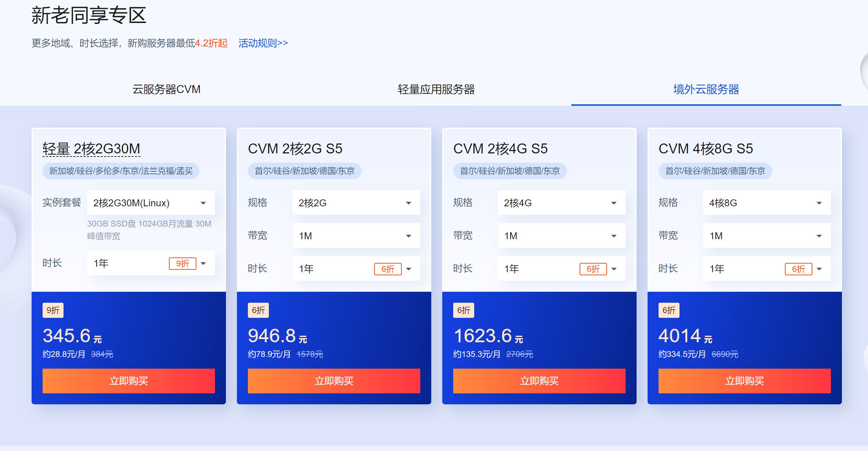Open 时长 dropdown in CVM 4核8G S5 card

767,269
